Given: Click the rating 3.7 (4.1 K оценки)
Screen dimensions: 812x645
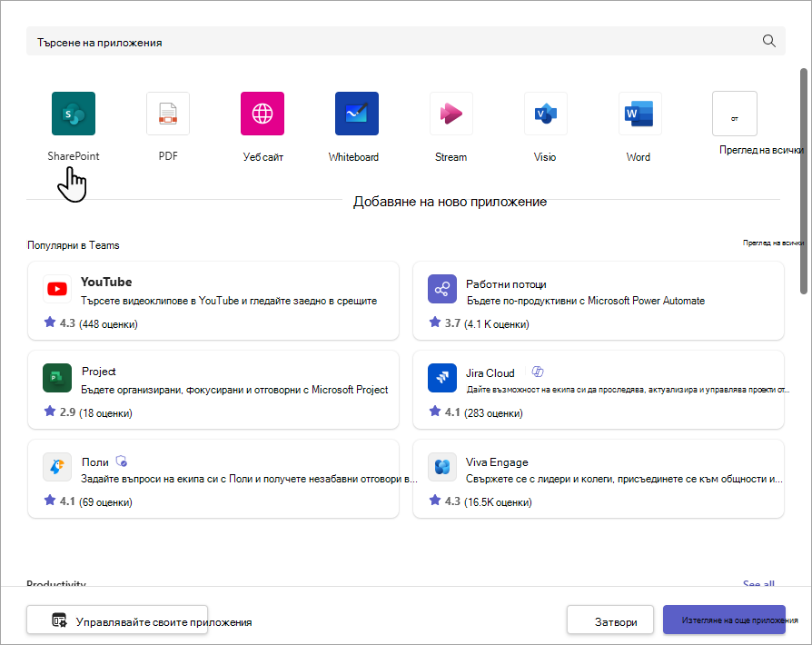Looking at the screenshot, I should tap(480, 323).
